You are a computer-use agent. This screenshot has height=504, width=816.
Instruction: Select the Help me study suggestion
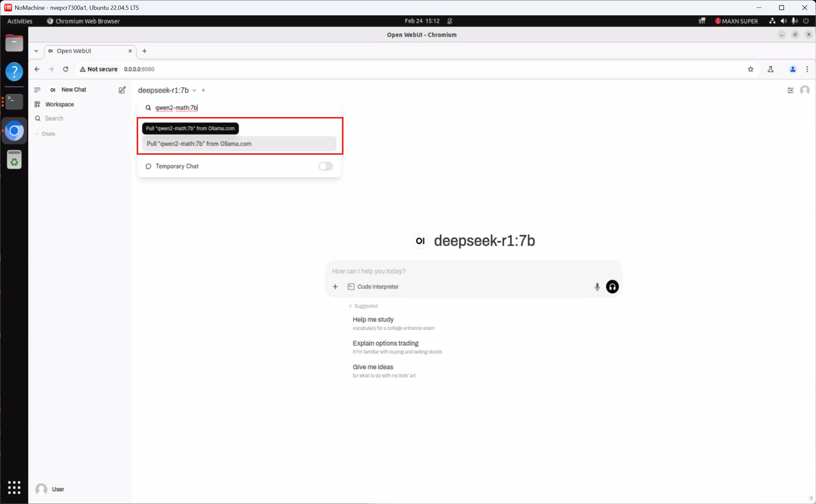pos(373,319)
